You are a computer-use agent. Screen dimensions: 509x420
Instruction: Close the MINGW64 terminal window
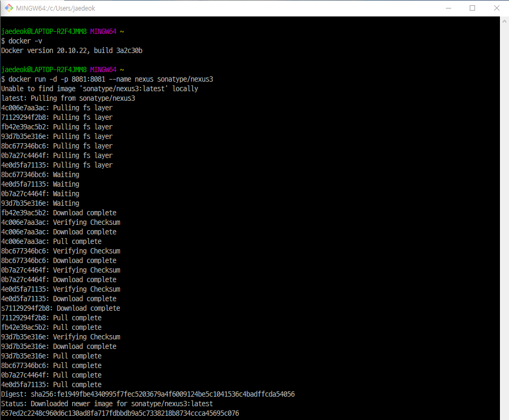pos(497,8)
